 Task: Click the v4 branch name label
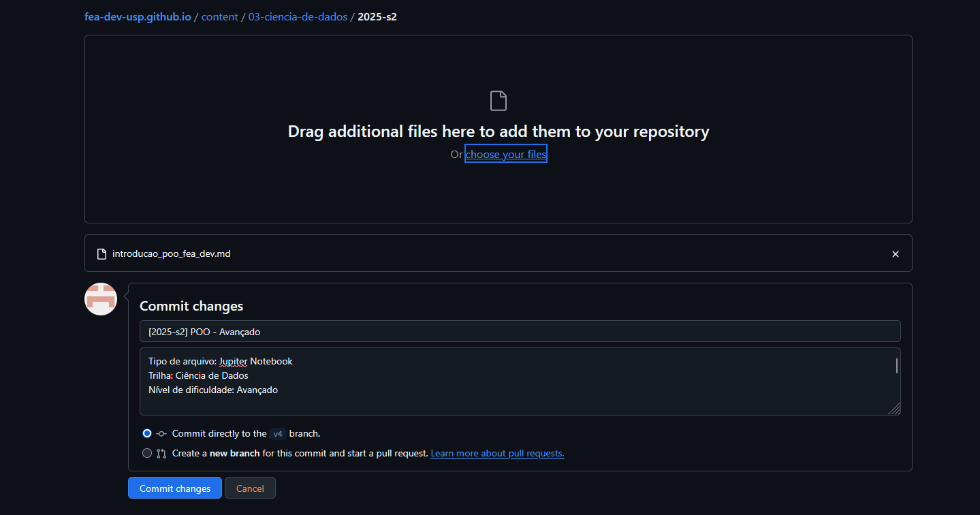click(x=277, y=434)
